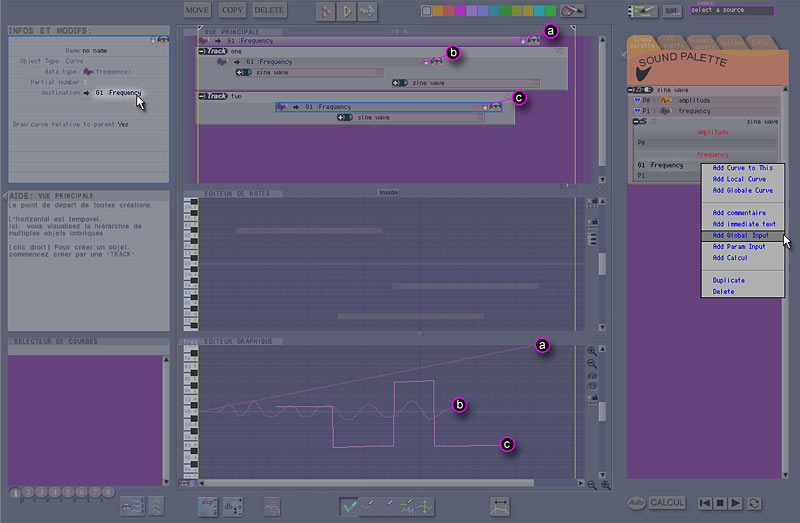This screenshot has height=523, width=800.
Task: Click the red network nodes toolbar icon
Action: (x=326, y=11)
